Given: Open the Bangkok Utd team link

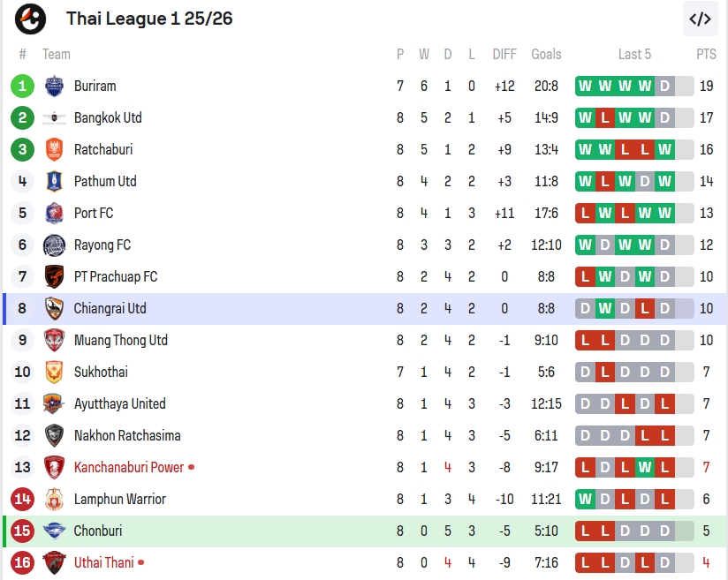Looking at the screenshot, I should [x=108, y=117].
